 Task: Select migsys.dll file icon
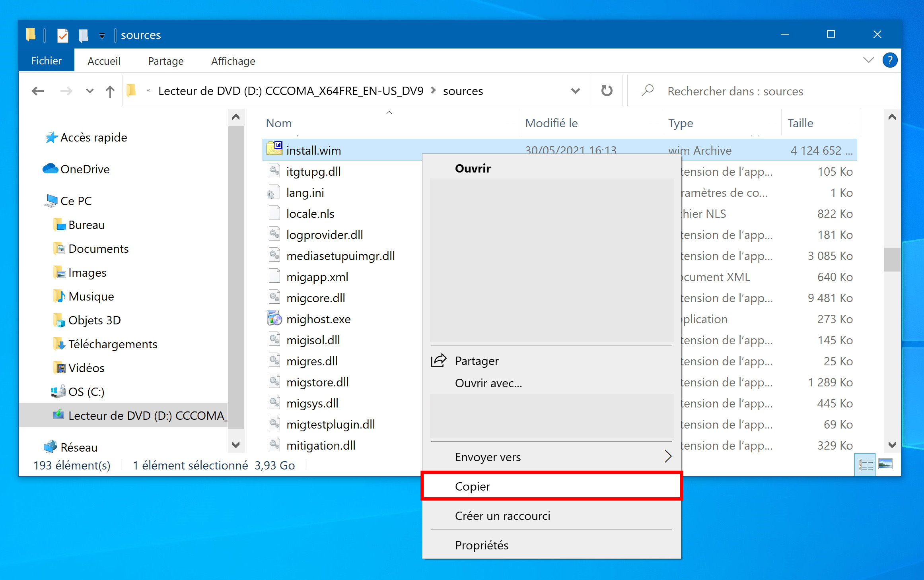[274, 402]
